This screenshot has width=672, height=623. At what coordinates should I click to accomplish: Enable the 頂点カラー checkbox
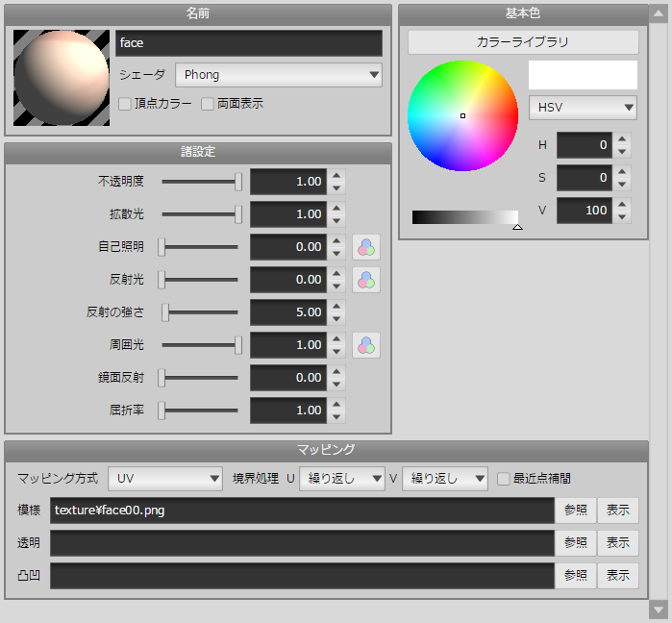point(125,104)
